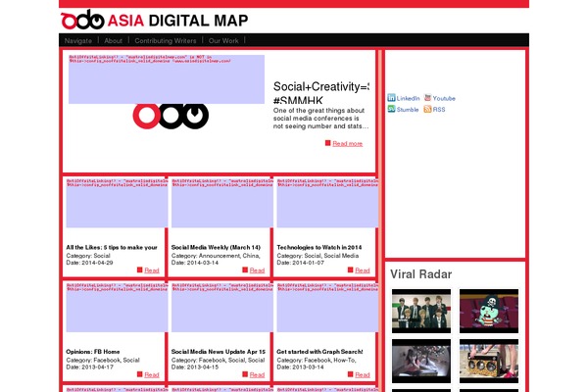Open the Youtube social icon
Viewport: 588px width, 392px height.
[427, 98]
